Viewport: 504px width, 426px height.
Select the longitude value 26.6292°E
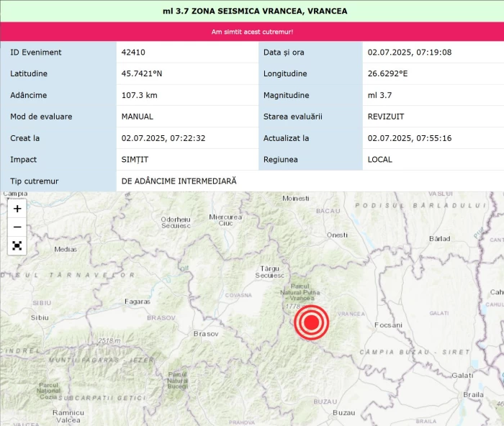click(387, 73)
